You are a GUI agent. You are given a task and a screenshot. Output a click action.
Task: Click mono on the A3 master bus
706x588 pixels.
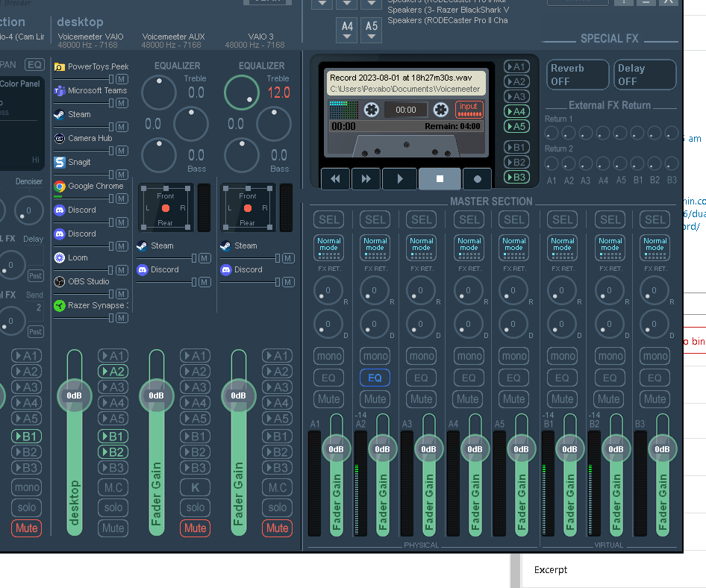point(422,356)
